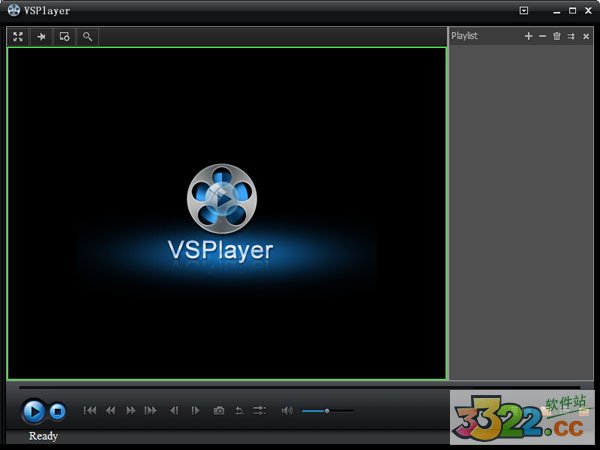Click the VSPlayer title bar app icon
Viewport: 600px width, 450px height.
coord(14,10)
